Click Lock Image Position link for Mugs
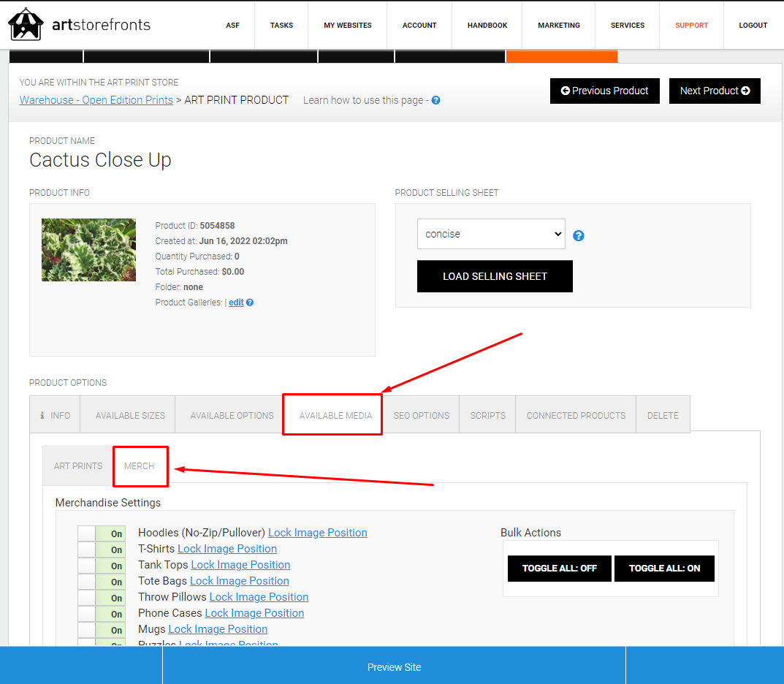 coord(218,629)
